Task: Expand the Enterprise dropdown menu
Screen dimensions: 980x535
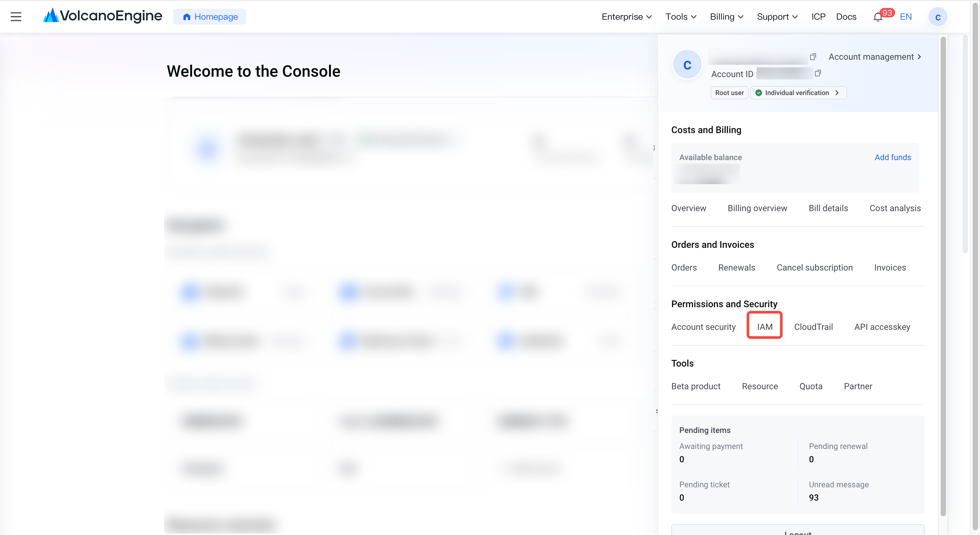Action: 627,17
